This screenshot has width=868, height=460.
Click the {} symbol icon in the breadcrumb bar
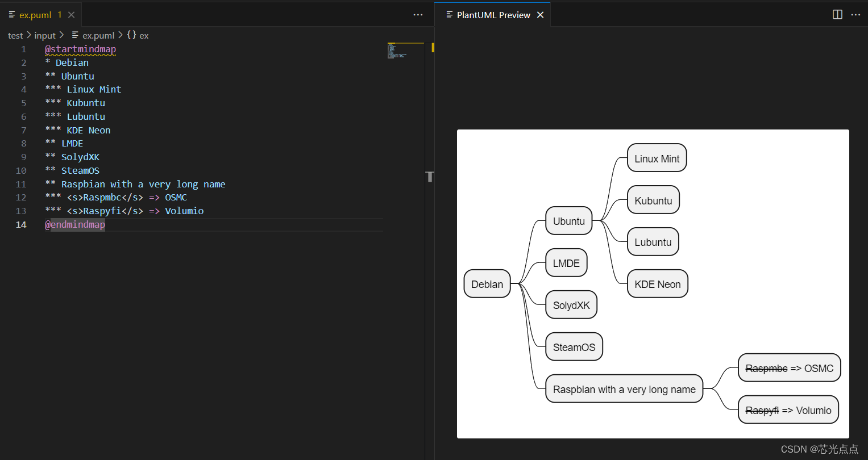click(131, 35)
